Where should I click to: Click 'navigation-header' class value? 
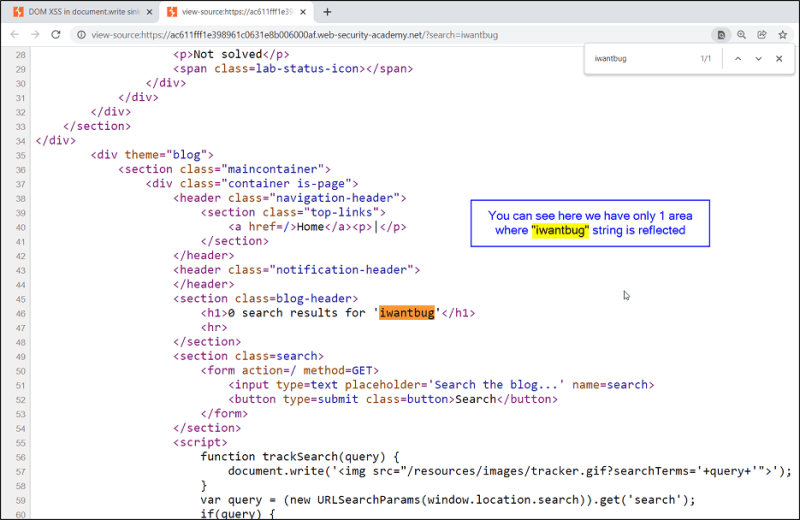point(335,197)
